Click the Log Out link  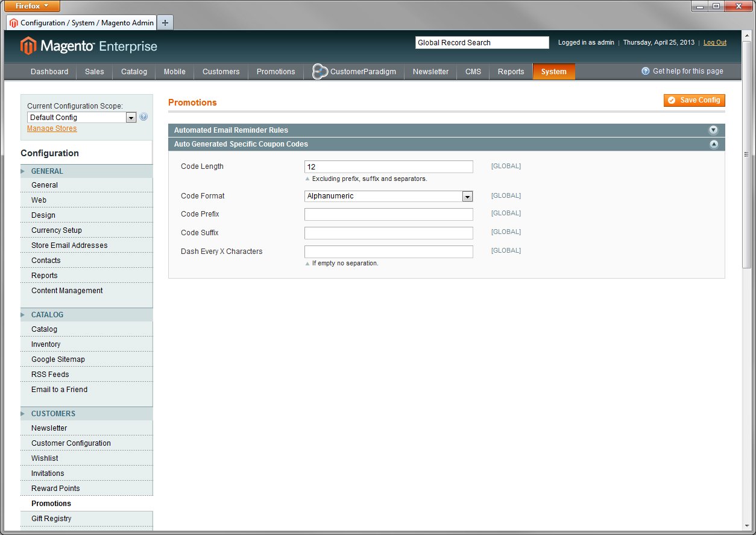[715, 43]
